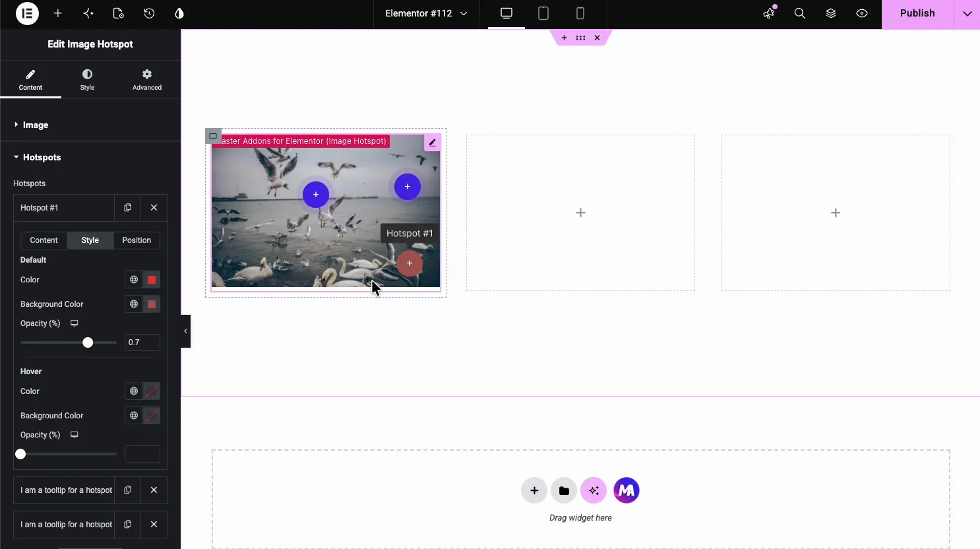Viewport: 980px width, 549px height.
Task: Click the container Add plus handle
Action: tap(564, 38)
